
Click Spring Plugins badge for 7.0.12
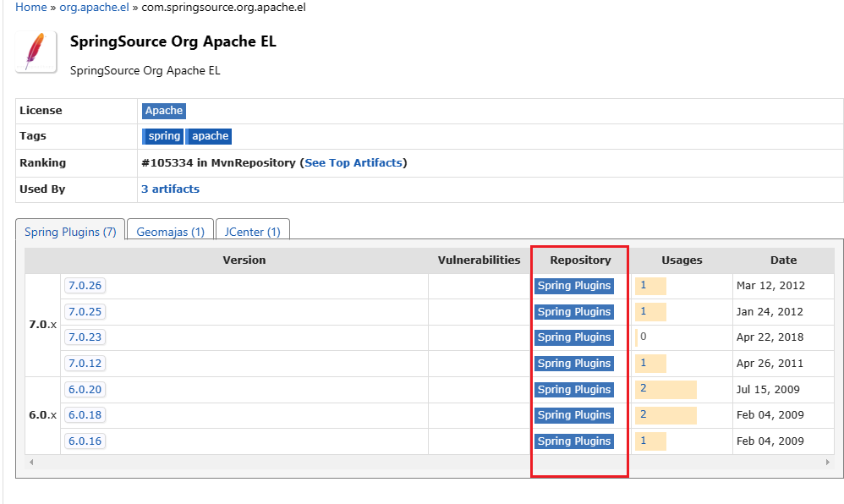pos(574,364)
